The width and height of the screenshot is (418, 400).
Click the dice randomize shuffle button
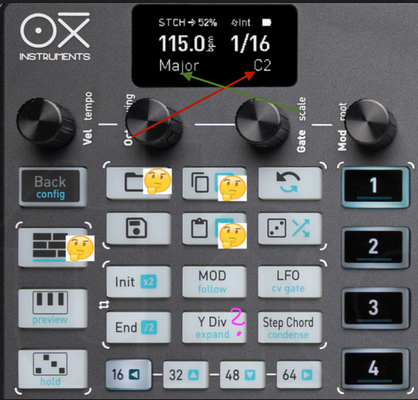point(290,229)
